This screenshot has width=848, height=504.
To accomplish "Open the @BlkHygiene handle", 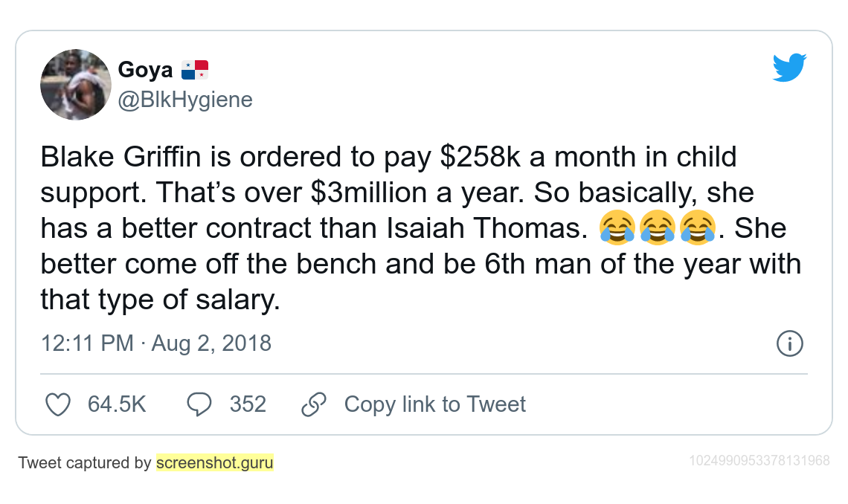I will point(185,100).
